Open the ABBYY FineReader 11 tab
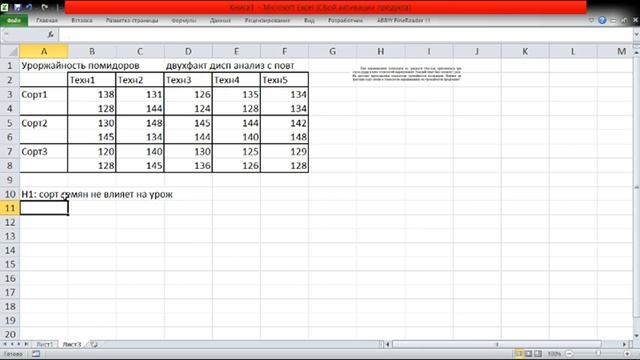640x360 pixels. tap(403, 20)
